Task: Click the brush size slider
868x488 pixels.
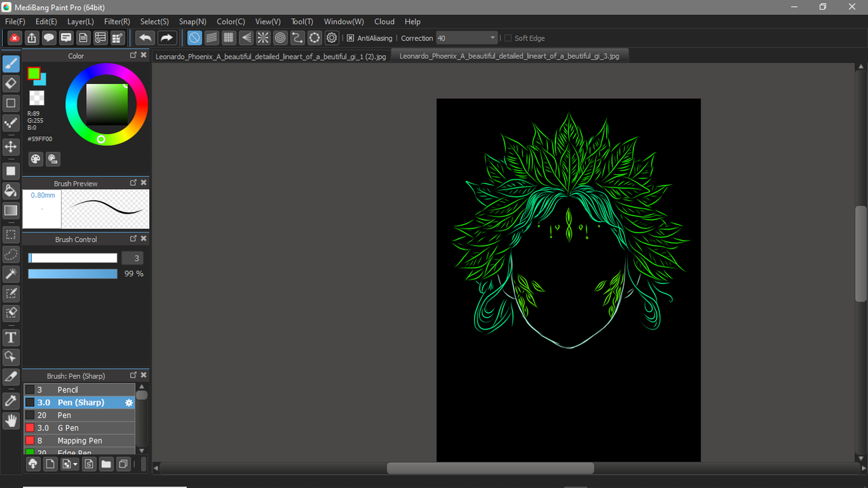Action: 73,258
